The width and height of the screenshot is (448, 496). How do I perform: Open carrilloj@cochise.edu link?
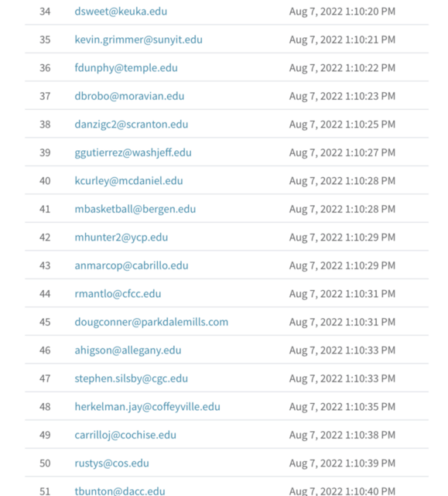(125, 436)
